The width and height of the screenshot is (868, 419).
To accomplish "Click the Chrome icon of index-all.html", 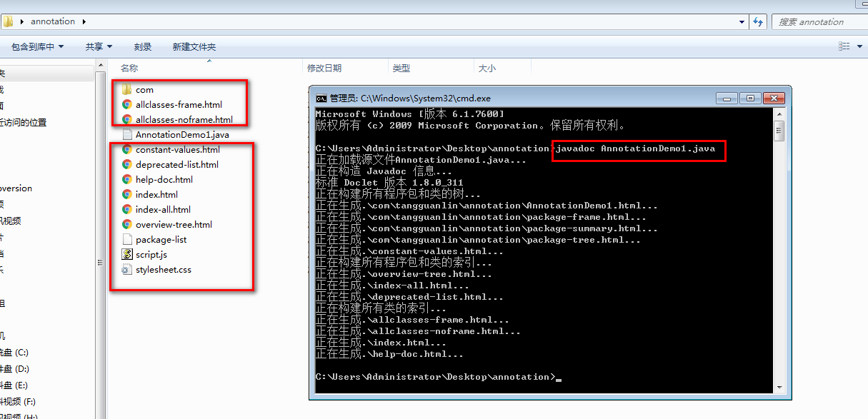I will click(127, 209).
